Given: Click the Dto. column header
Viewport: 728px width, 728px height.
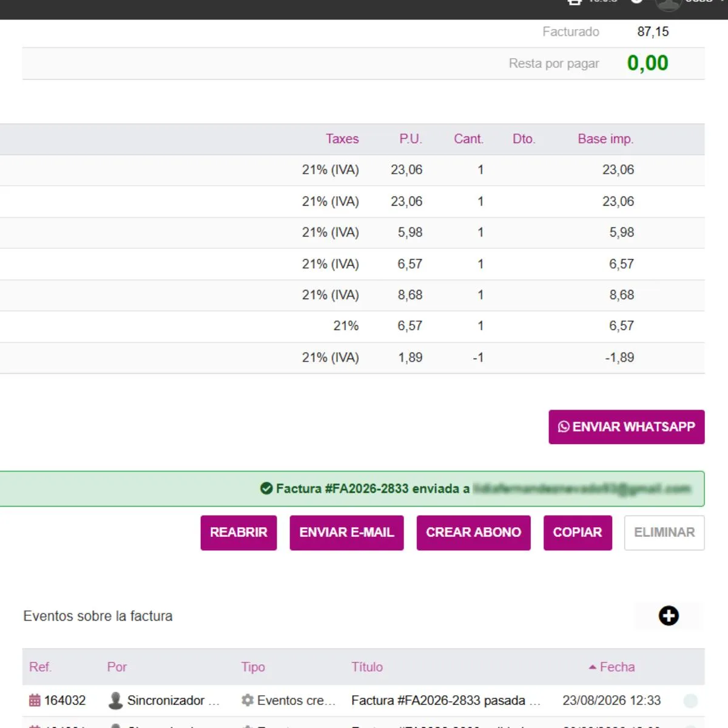Looking at the screenshot, I should 524,139.
